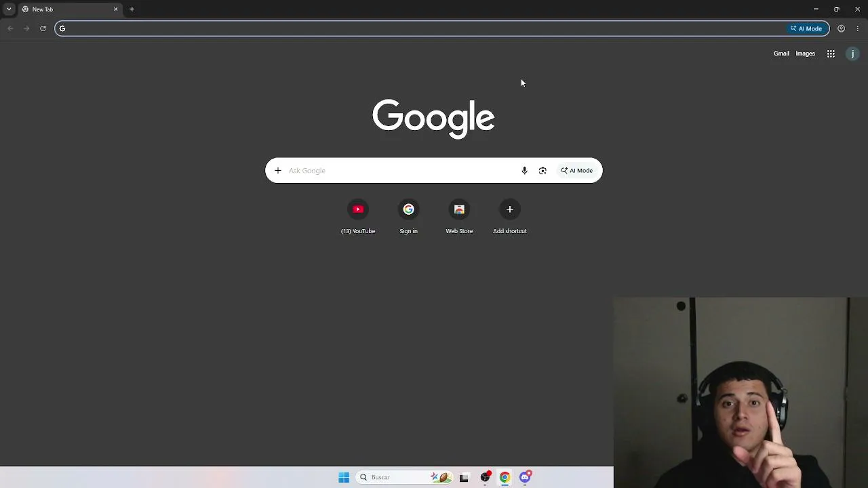Open the Chrome three-dot menu

click(858, 28)
